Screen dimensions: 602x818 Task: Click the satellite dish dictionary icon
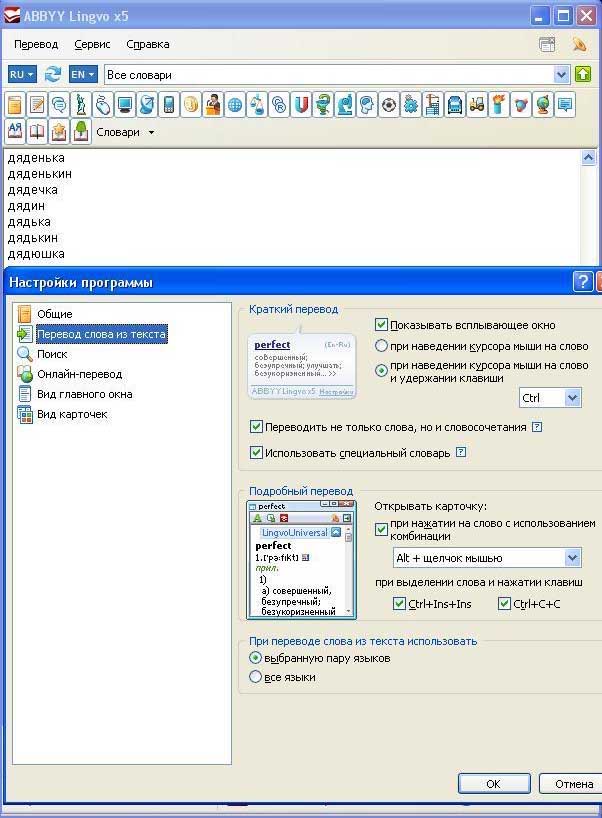(x=147, y=105)
